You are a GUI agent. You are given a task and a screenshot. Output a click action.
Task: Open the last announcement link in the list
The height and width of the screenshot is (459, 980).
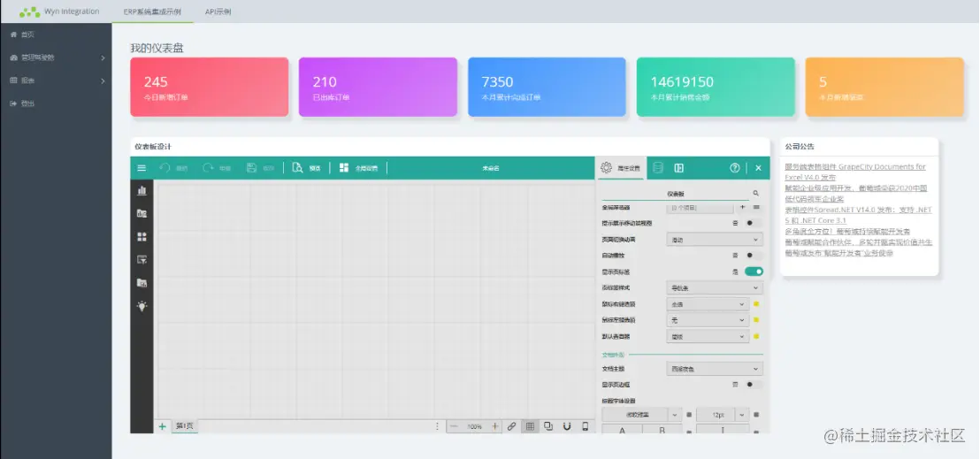(838, 253)
